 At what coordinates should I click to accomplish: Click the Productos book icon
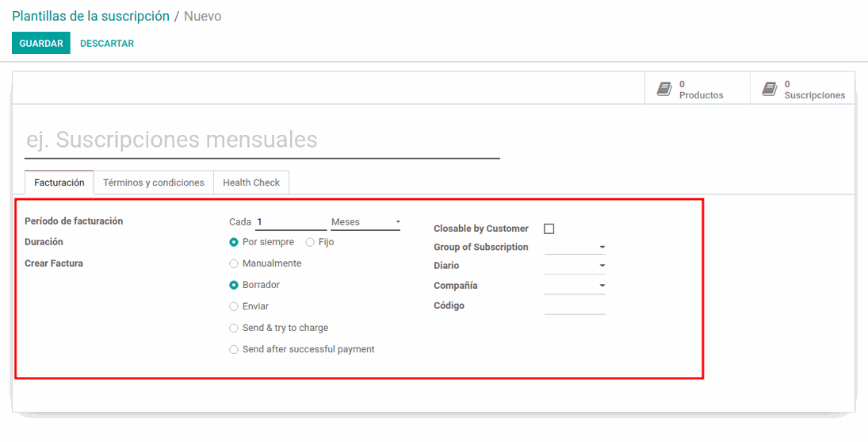[664, 89]
